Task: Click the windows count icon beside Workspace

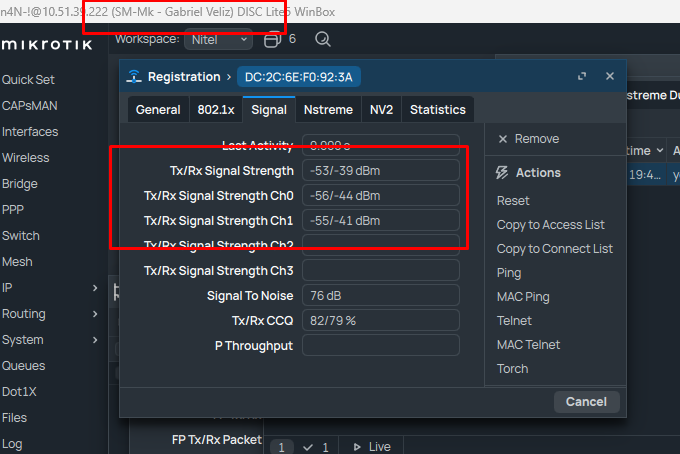Action: 272,40
